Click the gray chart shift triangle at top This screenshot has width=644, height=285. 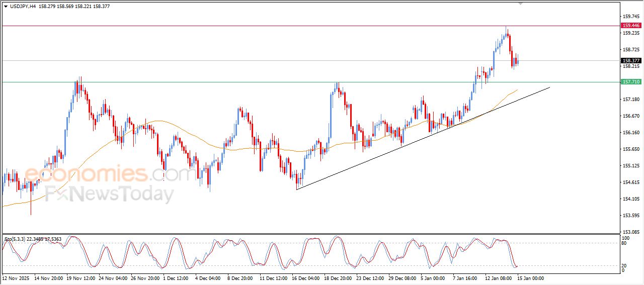(x=521, y=4)
